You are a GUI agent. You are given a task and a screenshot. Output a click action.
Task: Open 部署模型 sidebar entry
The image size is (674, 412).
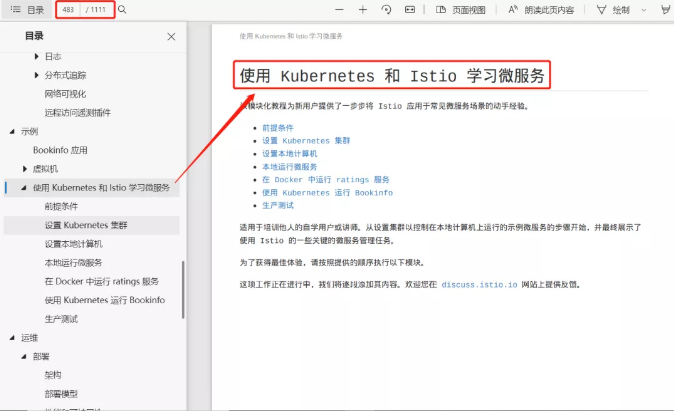61,394
